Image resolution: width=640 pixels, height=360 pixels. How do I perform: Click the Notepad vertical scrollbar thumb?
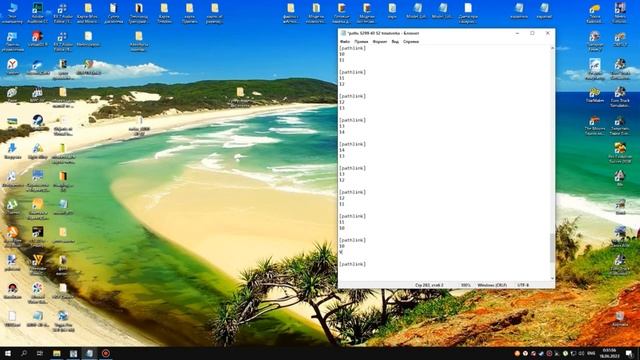[x=553, y=248]
